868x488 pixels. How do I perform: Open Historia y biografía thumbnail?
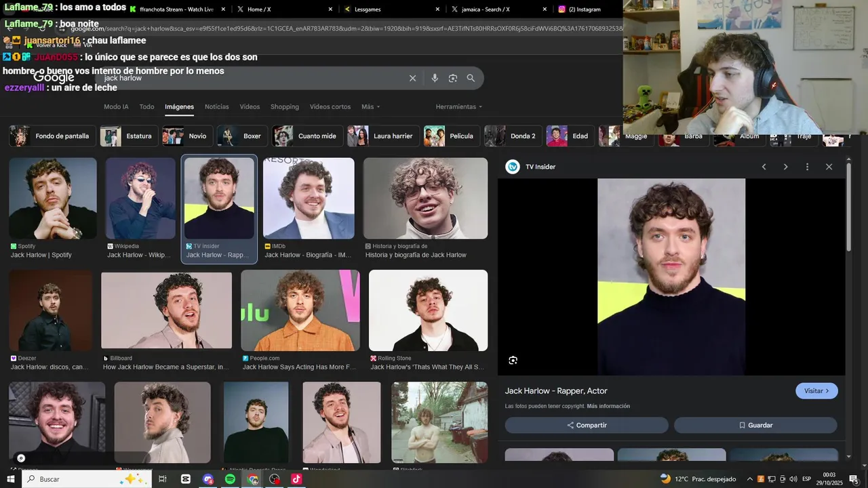(425, 199)
